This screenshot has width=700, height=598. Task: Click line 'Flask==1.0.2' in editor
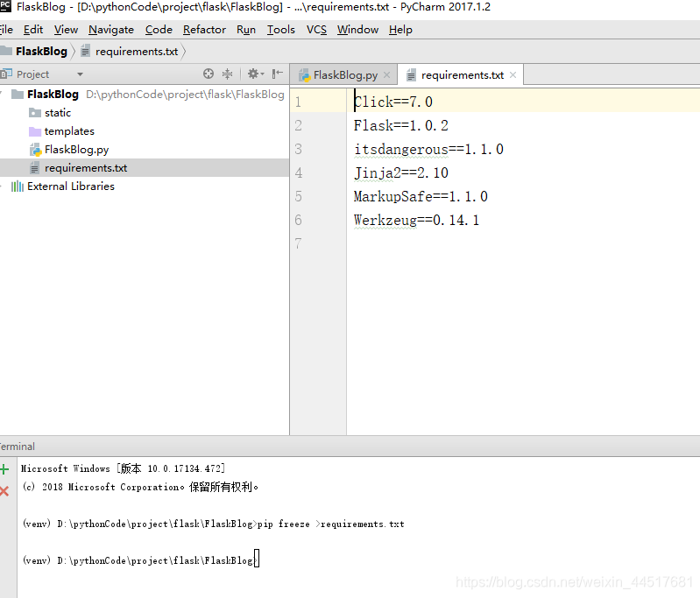tap(401, 125)
